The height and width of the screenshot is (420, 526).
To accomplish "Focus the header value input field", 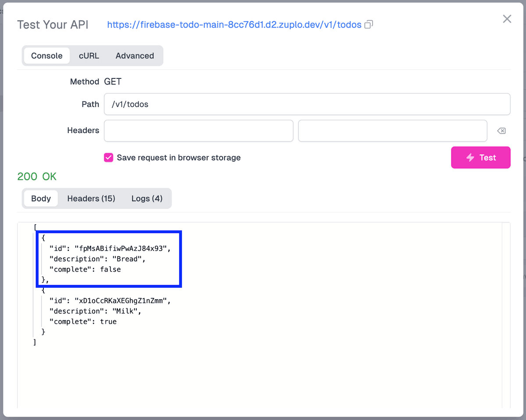I will 392,131.
